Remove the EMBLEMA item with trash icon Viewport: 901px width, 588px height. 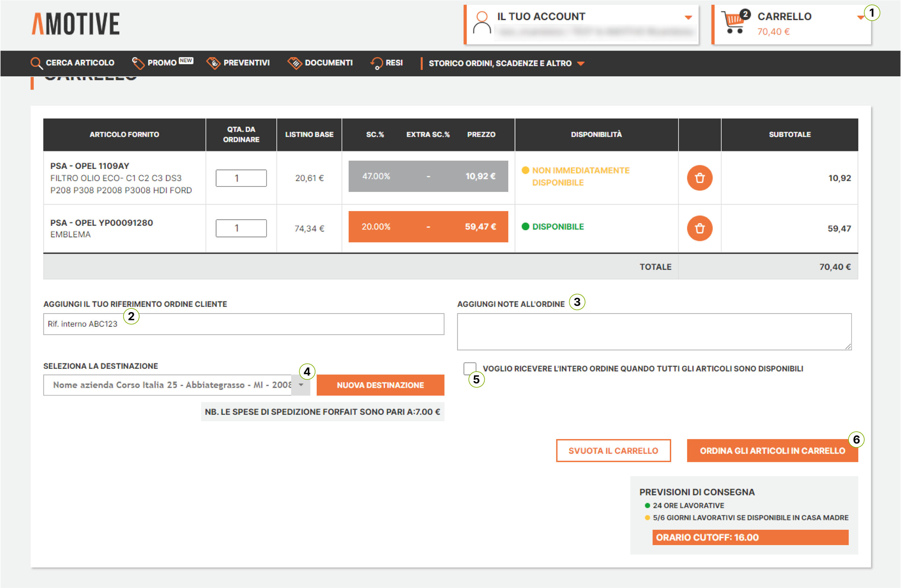699,228
